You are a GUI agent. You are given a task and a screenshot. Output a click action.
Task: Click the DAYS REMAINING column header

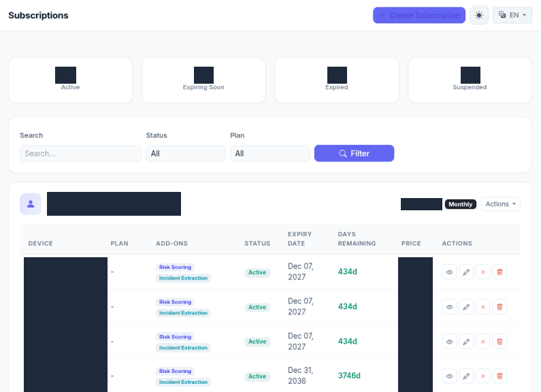tap(357, 239)
